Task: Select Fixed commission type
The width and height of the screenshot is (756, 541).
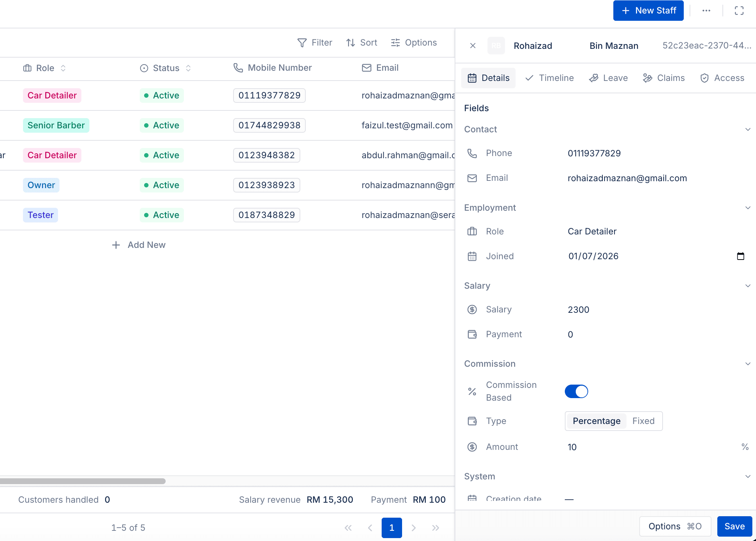Action: 643,421
